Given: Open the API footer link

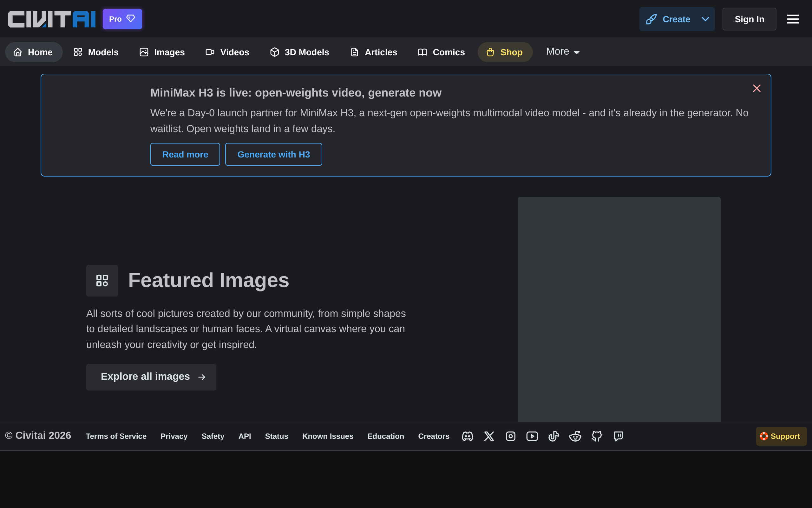Looking at the screenshot, I should click(x=245, y=436).
